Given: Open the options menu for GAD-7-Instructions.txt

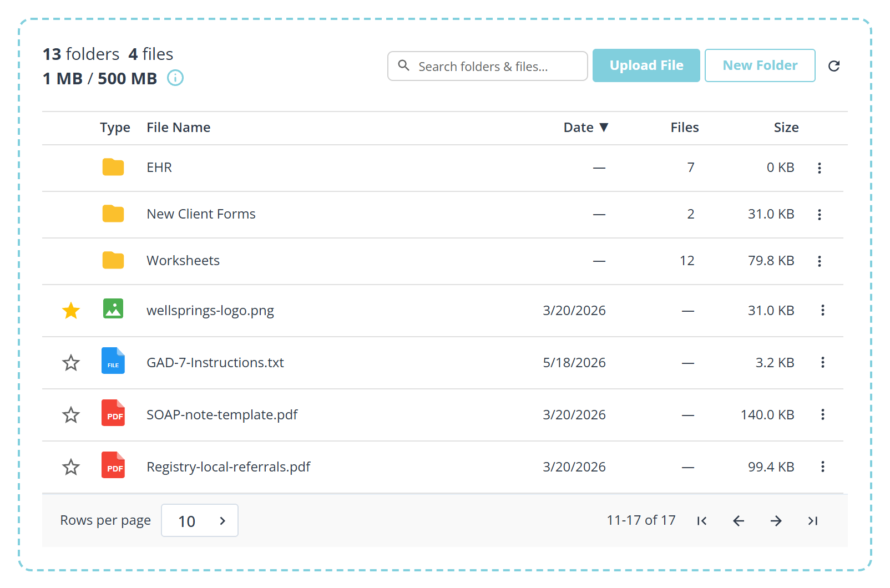Looking at the screenshot, I should tap(823, 362).
